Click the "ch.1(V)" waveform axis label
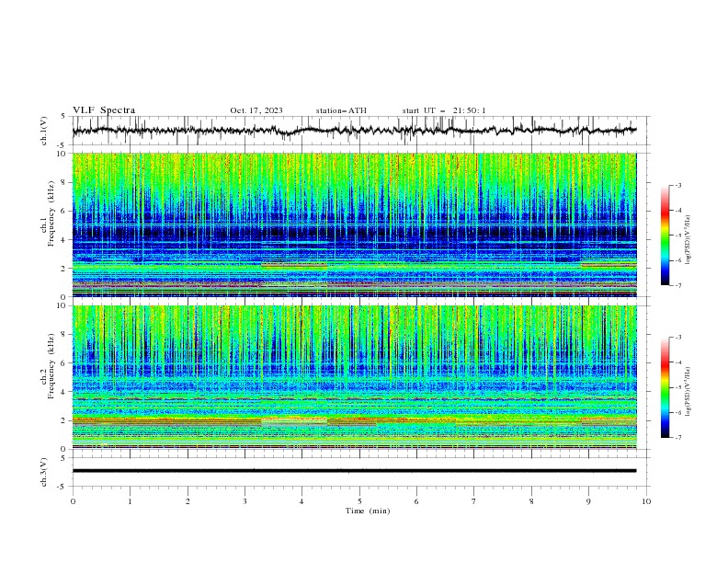Image resolution: width=728 pixels, height=563 pixels. (44, 131)
